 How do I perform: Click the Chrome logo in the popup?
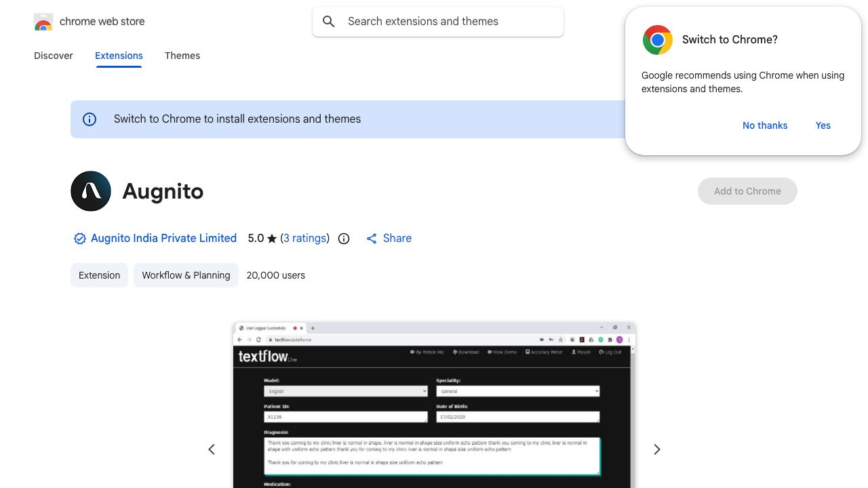coord(657,40)
